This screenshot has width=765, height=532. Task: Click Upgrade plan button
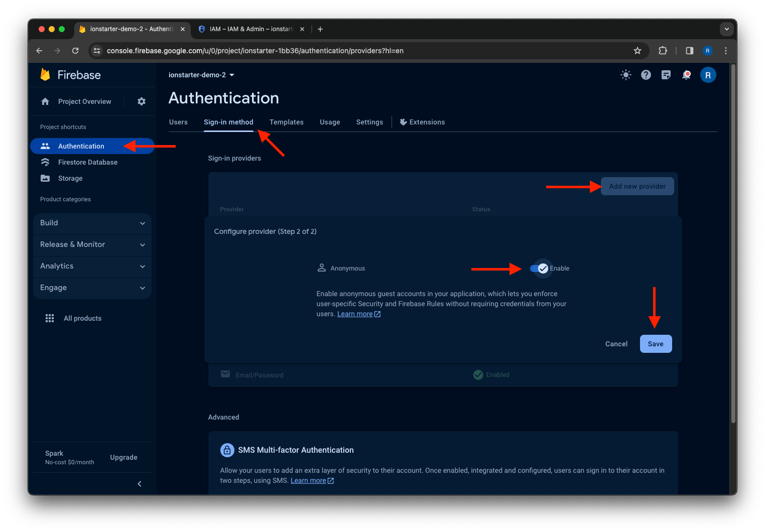click(x=123, y=457)
